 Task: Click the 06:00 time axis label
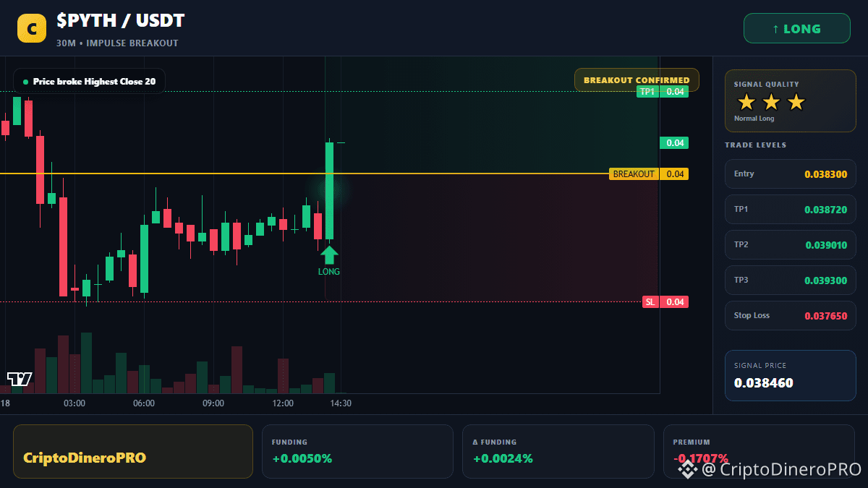click(x=144, y=403)
